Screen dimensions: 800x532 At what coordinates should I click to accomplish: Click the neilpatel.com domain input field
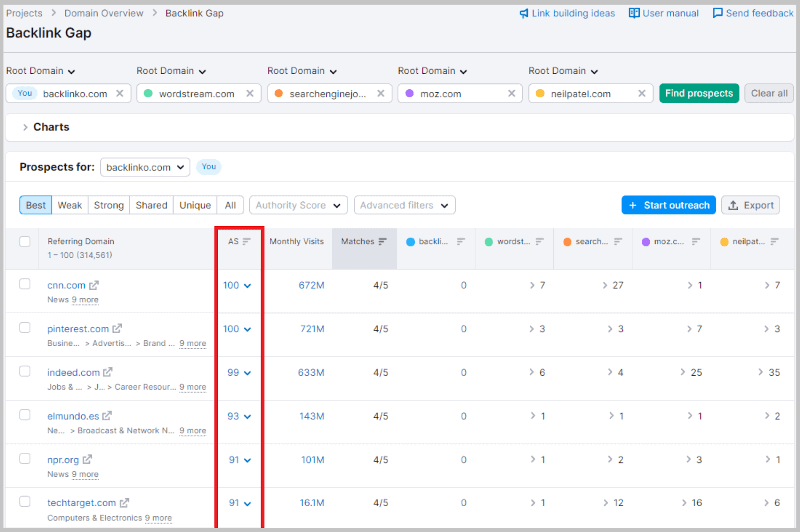[591, 93]
